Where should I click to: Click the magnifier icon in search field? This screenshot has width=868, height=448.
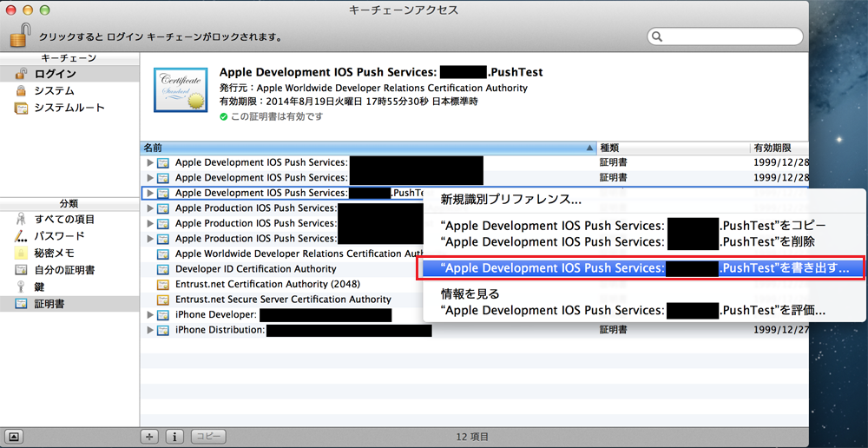click(x=657, y=36)
